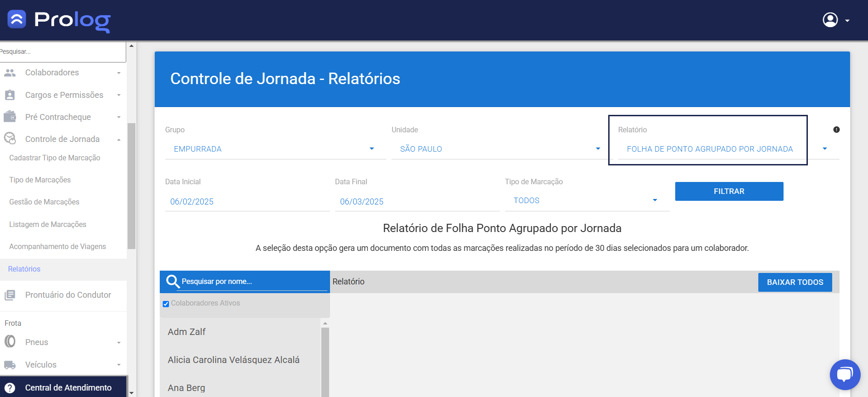This screenshot has width=868, height=397.
Task: Expand the Pneus menu
Action: click(119, 343)
